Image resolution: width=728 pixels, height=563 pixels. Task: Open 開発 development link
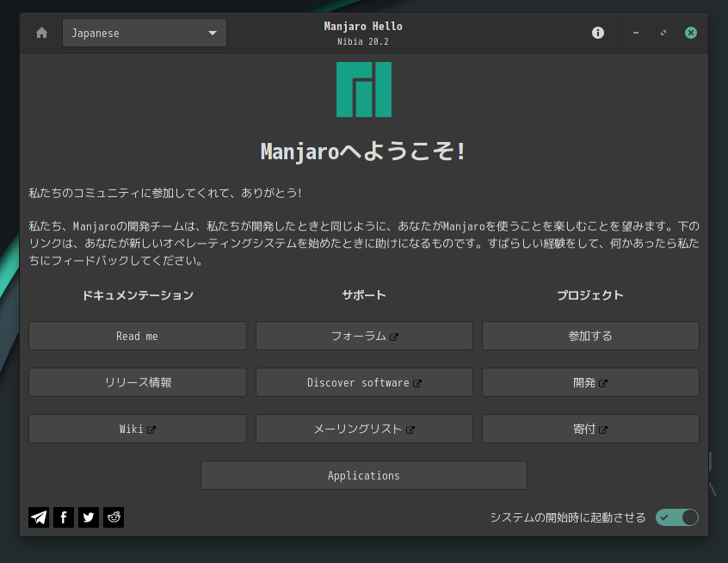pos(590,382)
